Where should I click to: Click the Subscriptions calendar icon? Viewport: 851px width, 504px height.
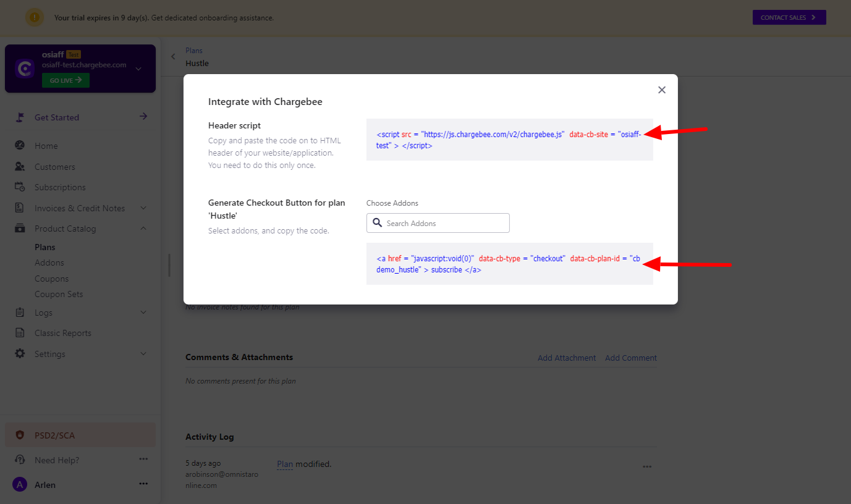[x=20, y=187]
